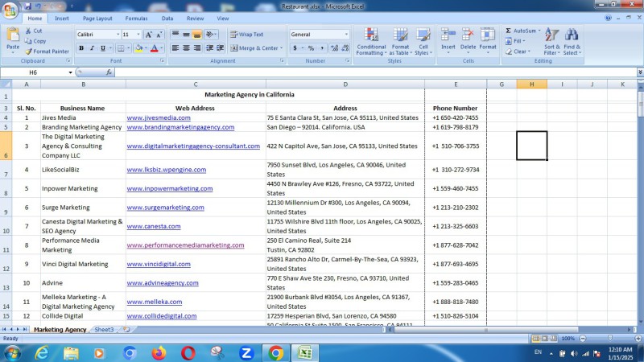Open the General number format dropdown

click(347, 35)
